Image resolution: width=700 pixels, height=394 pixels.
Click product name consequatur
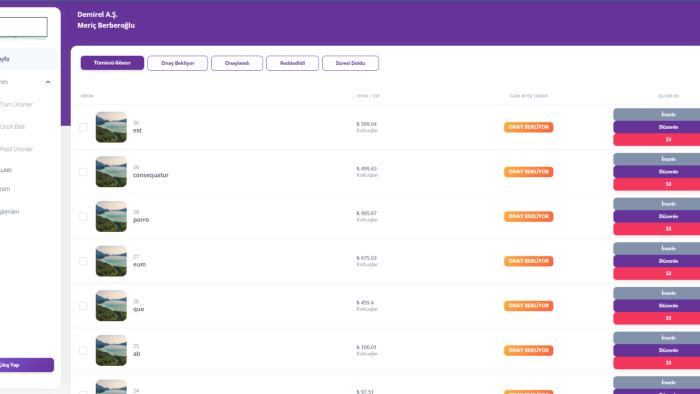pos(151,175)
